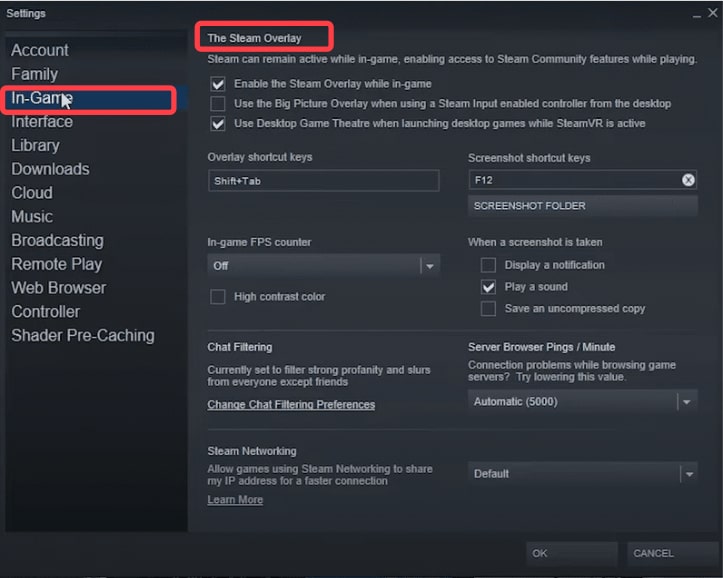Open Steam Networking Default dropdown
The image size is (723, 578).
(x=582, y=474)
